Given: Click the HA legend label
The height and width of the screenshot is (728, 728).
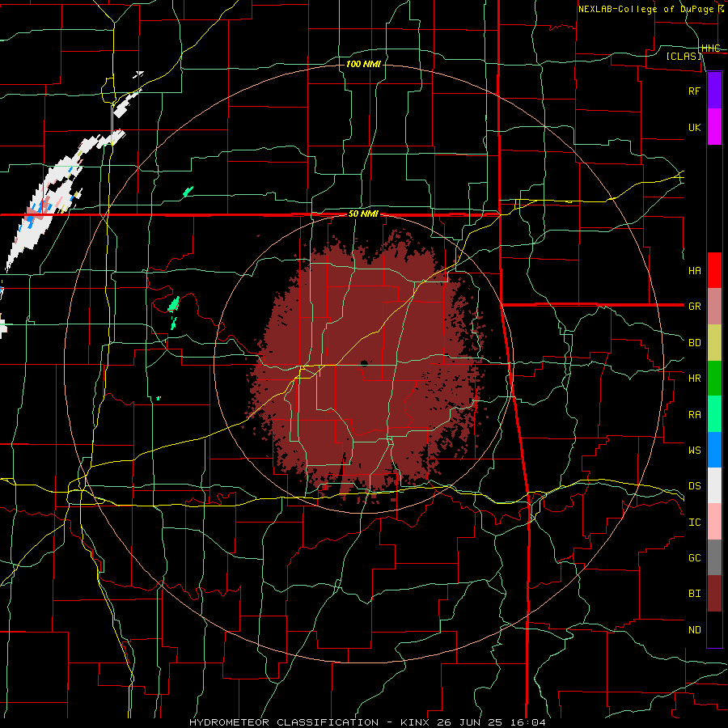Looking at the screenshot, I should tap(694, 270).
